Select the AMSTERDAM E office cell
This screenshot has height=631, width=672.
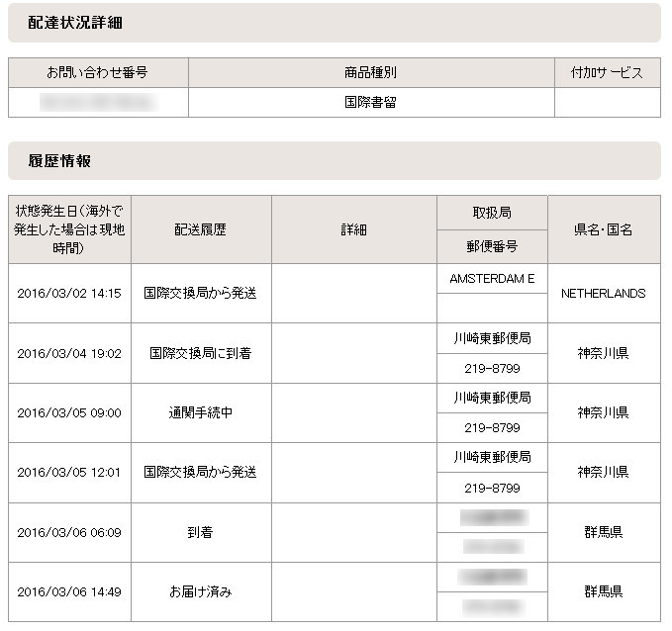[x=492, y=279]
